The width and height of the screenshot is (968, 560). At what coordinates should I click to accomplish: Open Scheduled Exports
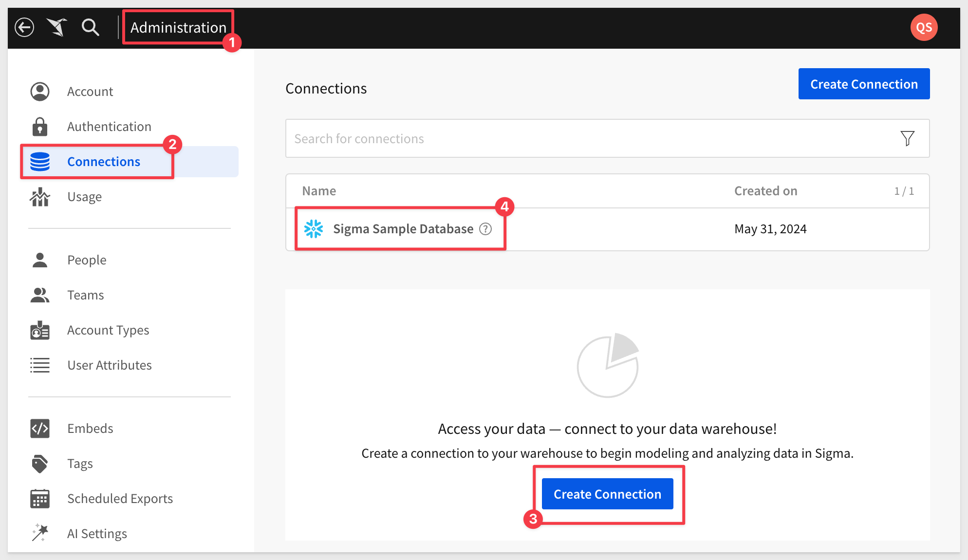(x=120, y=499)
